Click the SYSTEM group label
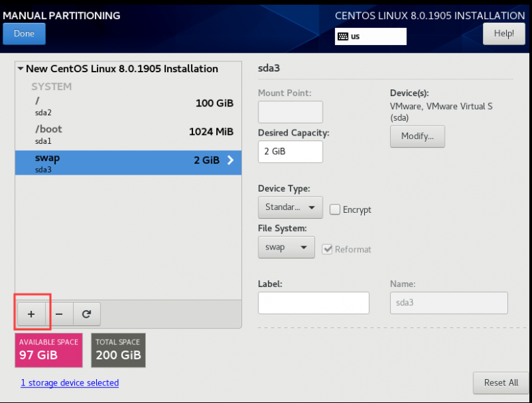 (52, 87)
